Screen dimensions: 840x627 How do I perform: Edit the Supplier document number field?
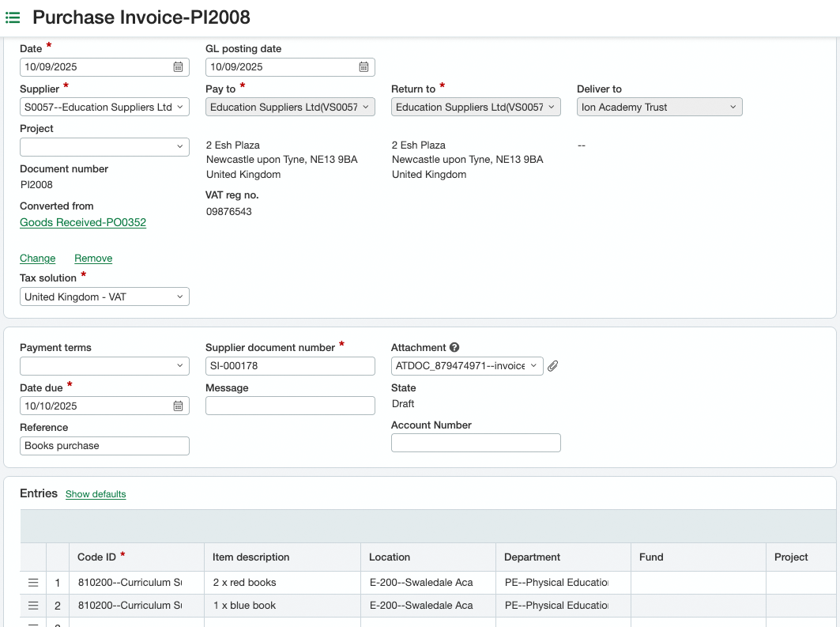[290, 366]
